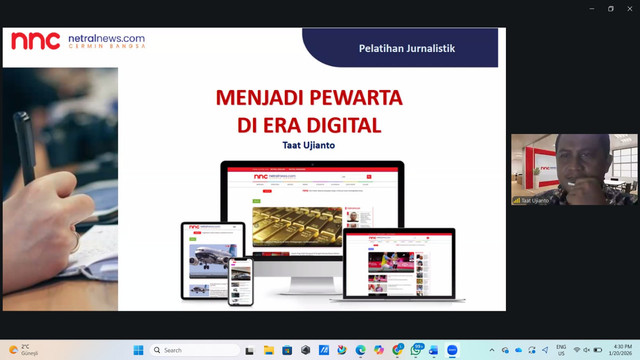Click the taskbar Search box

click(195, 350)
